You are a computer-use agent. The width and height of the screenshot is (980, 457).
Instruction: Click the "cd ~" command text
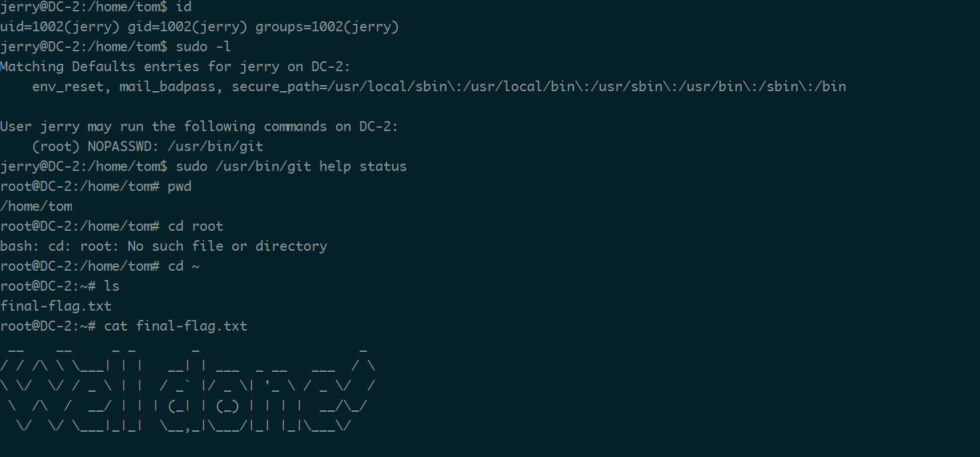(x=184, y=266)
